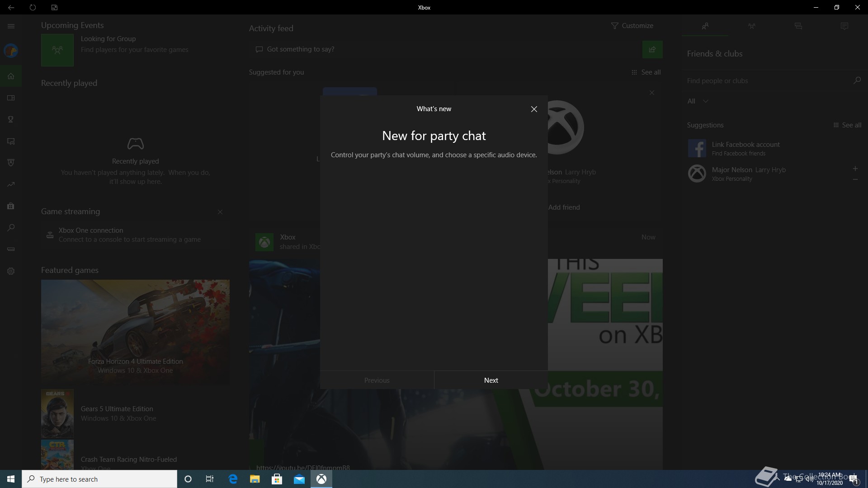This screenshot has width=868, height=488.
Task: Switch to Messages tab in right panel
Action: coord(798,26)
